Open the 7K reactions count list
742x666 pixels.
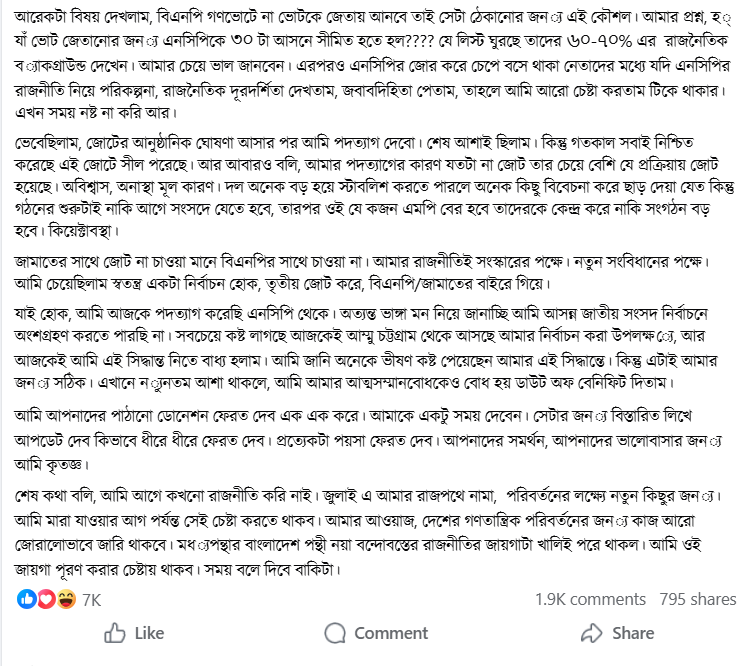[x=91, y=600]
